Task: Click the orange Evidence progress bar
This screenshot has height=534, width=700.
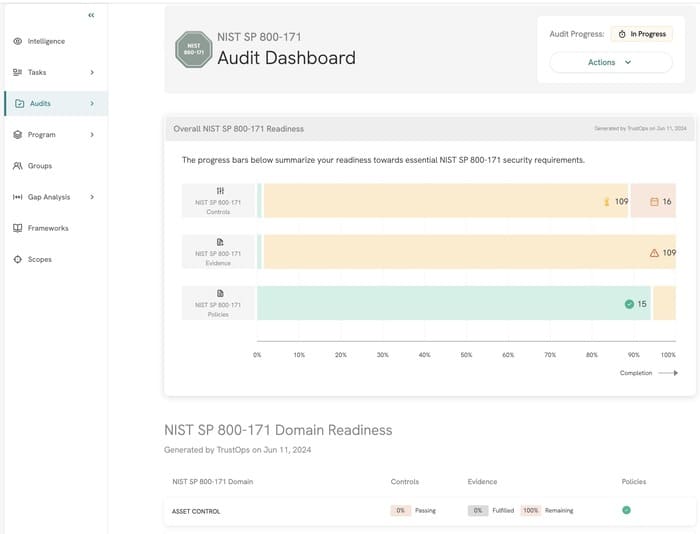Action: coord(470,252)
